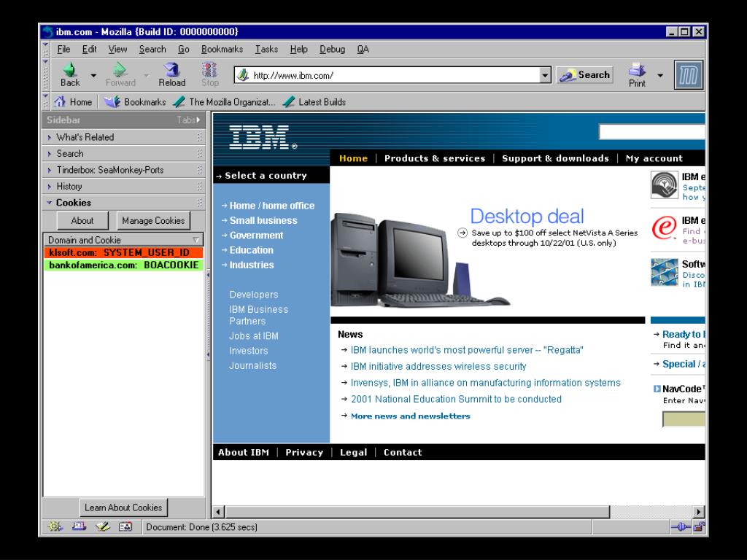Click the horizontal scrollbar thumb
Screen dimensions: 747x560
coord(417,512)
